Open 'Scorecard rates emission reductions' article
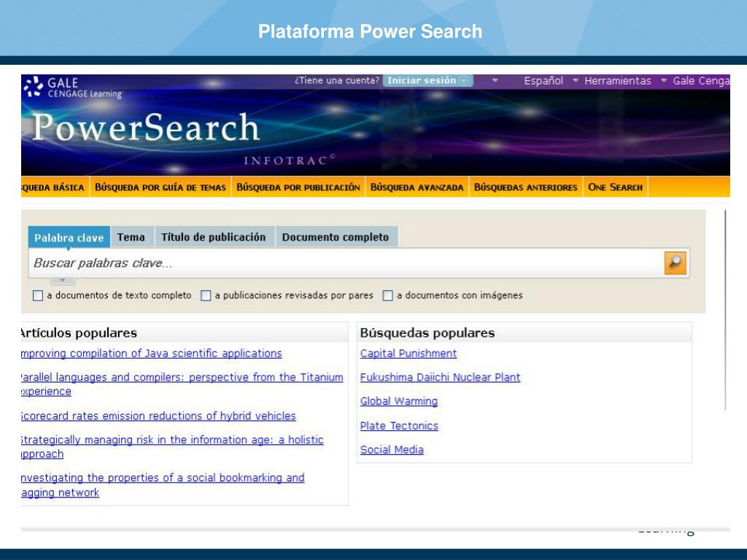The height and width of the screenshot is (560, 747). [158, 416]
